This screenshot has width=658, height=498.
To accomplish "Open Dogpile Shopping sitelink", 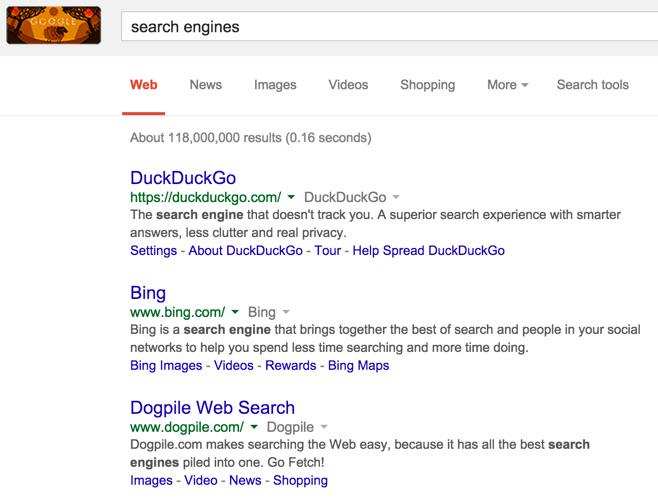I will point(300,480).
